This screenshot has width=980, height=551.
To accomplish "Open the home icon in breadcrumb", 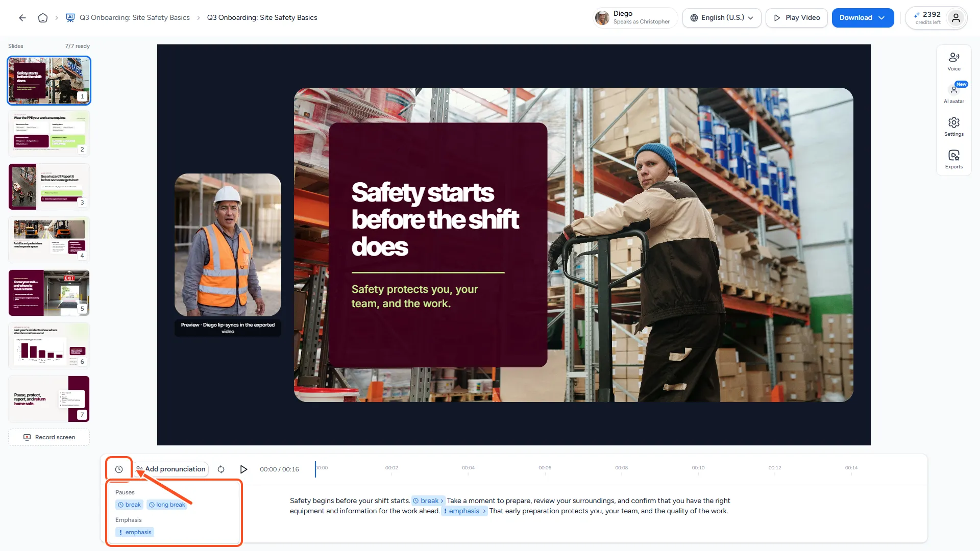I will click(43, 18).
